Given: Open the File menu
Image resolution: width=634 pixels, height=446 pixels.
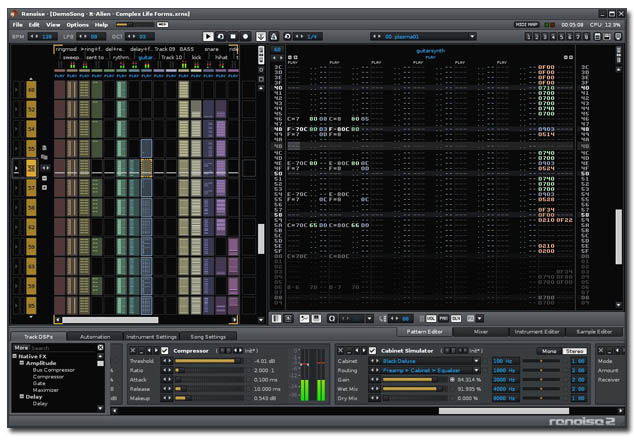Looking at the screenshot, I should pos(17,25).
